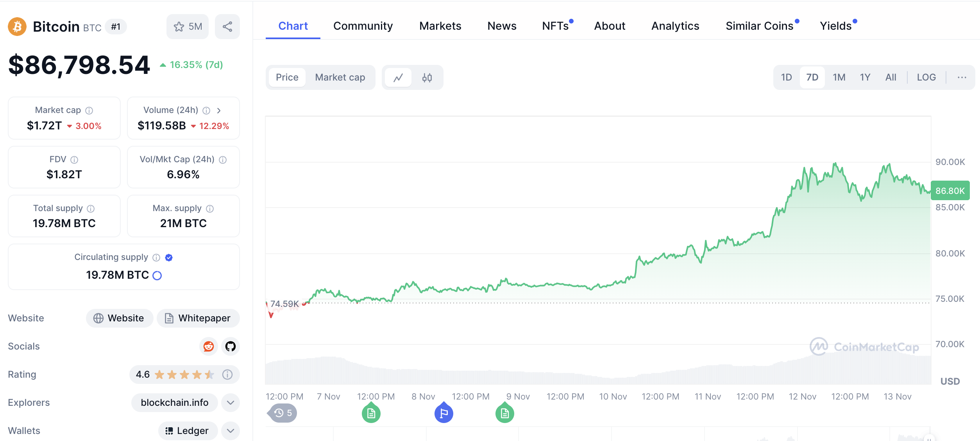The width and height of the screenshot is (980, 441).
Task: Open the Ledger wallet link
Action: (x=188, y=431)
